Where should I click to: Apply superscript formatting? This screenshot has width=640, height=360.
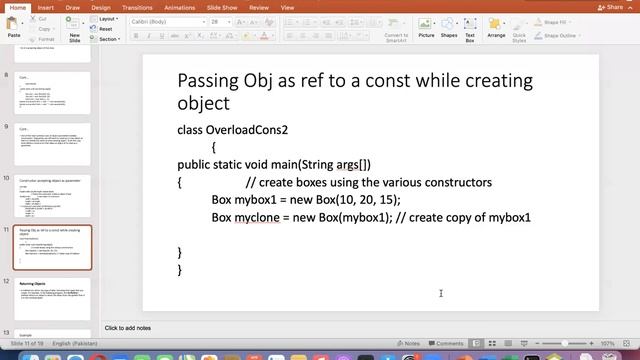pos(187,36)
